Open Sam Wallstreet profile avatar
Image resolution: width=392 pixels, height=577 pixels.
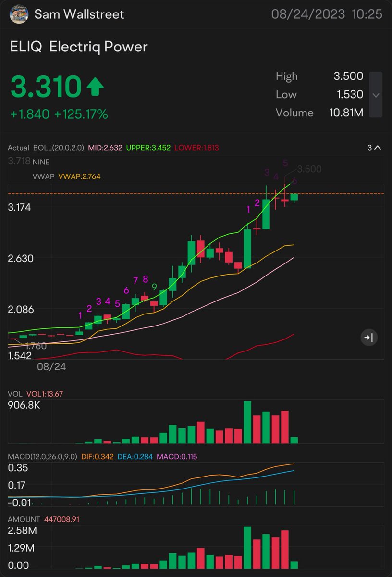tap(19, 14)
